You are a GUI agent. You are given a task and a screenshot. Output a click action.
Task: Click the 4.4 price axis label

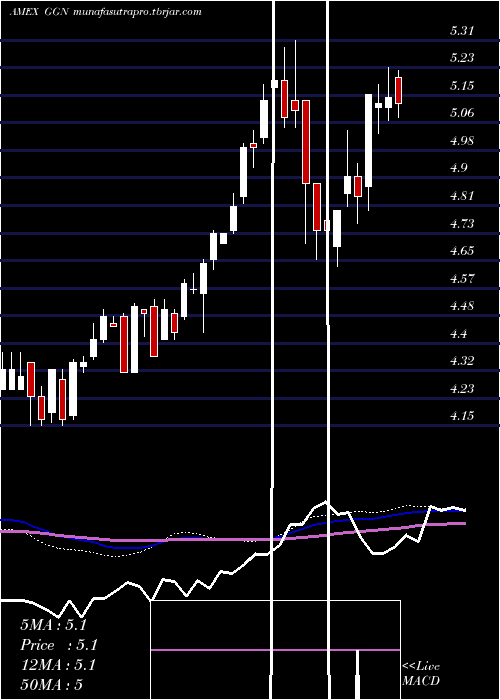click(458, 333)
